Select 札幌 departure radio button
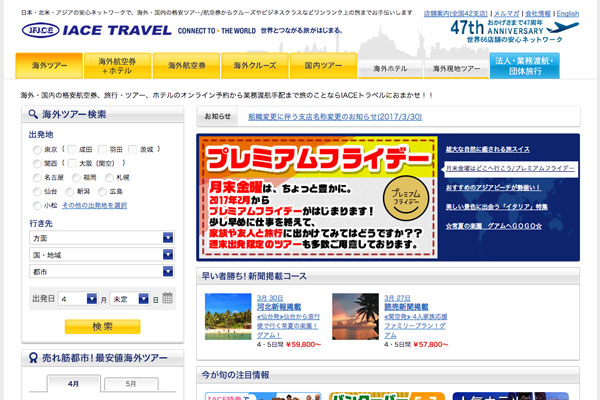Screen dimensions: 600x400 109,178
